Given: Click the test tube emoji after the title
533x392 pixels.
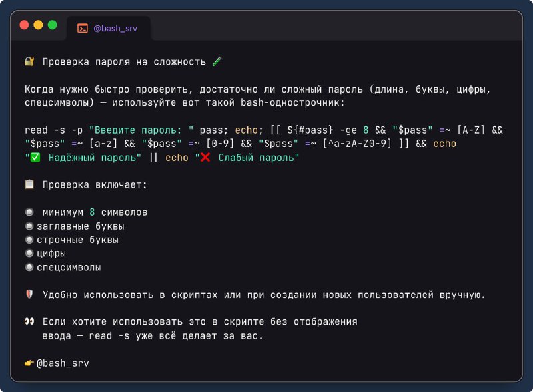Looking at the screenshot, I should click(x=217, y=62).
